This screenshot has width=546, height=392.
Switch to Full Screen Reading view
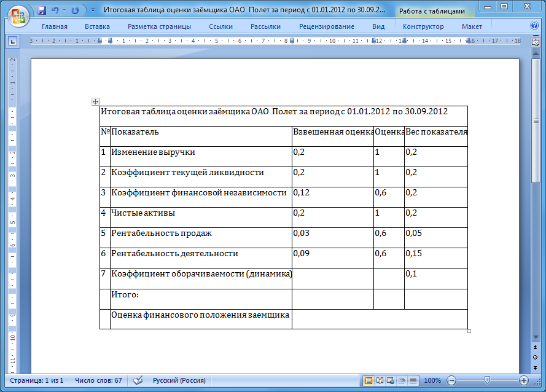coord(380,380)
